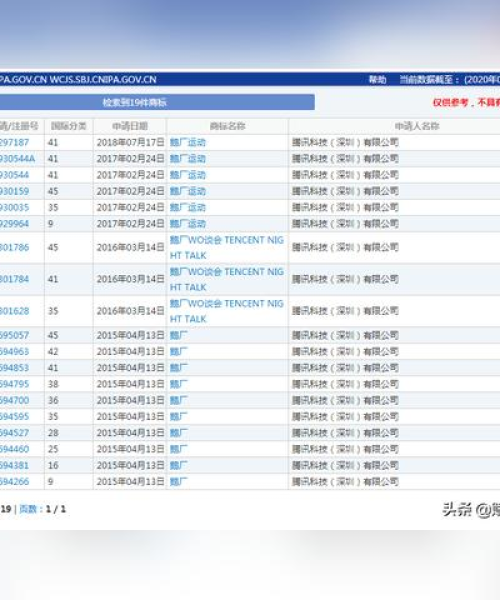The height and width of the screenshot is (600, 500).
Task: Click the WCJS.SBJ.CNIPA.GOV.CN site text
Action: 103,80
